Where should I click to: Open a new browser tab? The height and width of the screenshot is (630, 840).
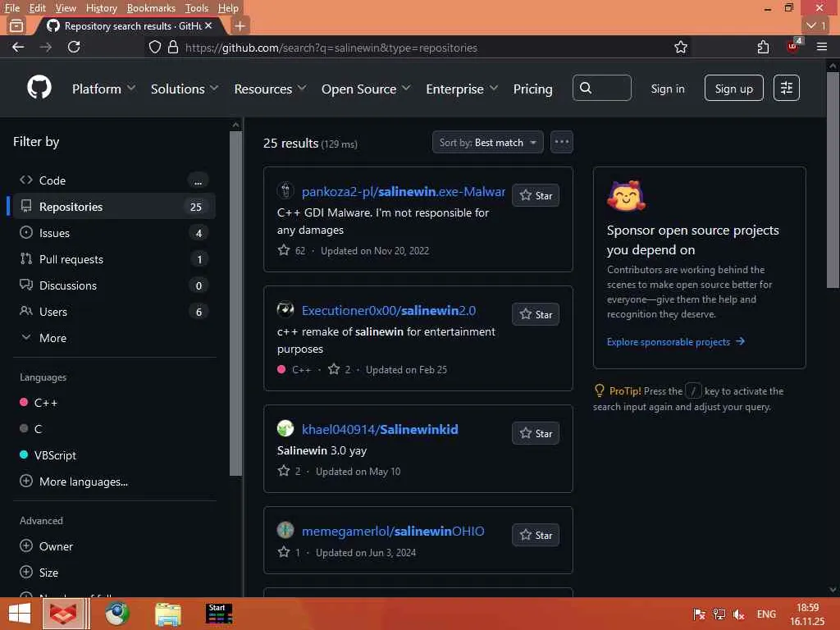click(240, 25)
